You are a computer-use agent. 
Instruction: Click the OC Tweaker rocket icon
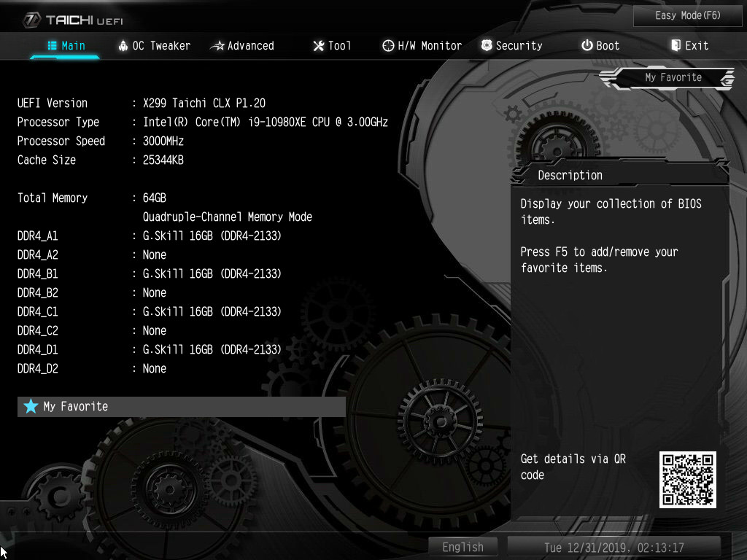point(123,46)
